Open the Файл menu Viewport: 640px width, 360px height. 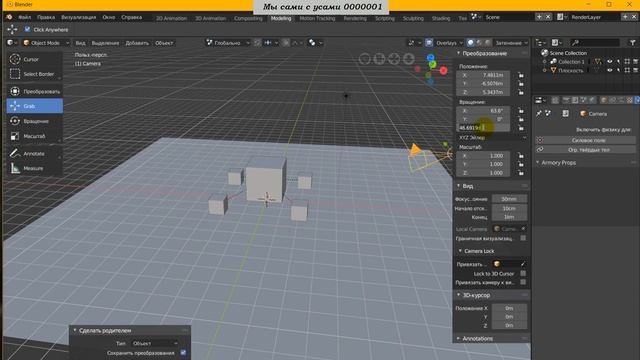click(x=24, y=17)
